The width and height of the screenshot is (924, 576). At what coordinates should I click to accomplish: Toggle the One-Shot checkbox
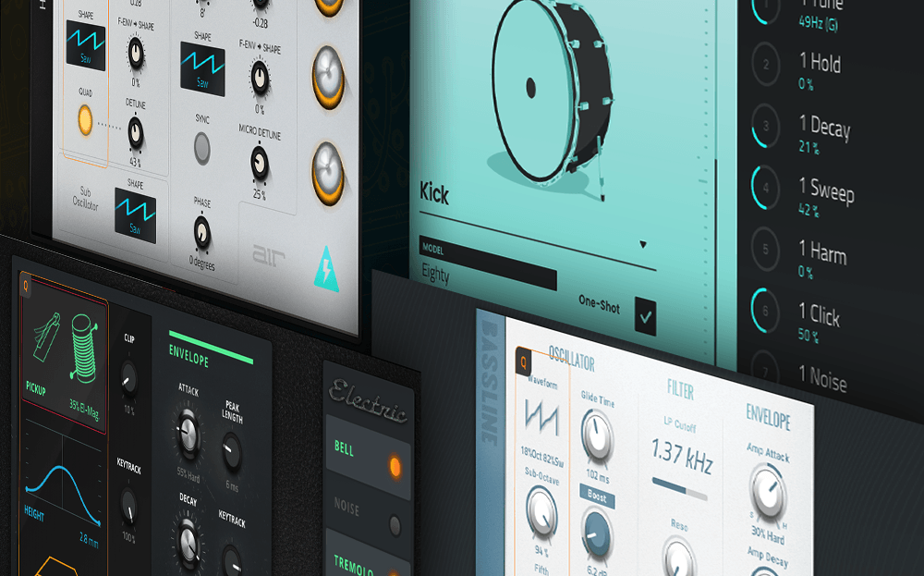pos(645,318)
